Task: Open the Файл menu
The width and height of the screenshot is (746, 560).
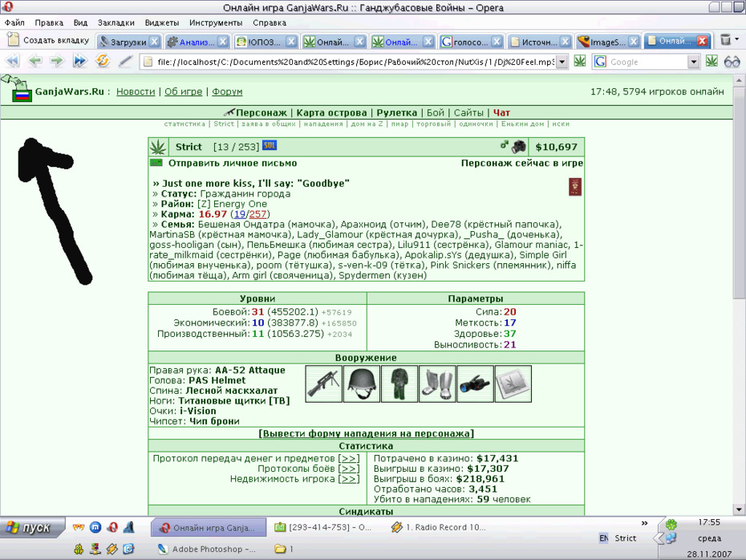Action: (x=14, y=22)
